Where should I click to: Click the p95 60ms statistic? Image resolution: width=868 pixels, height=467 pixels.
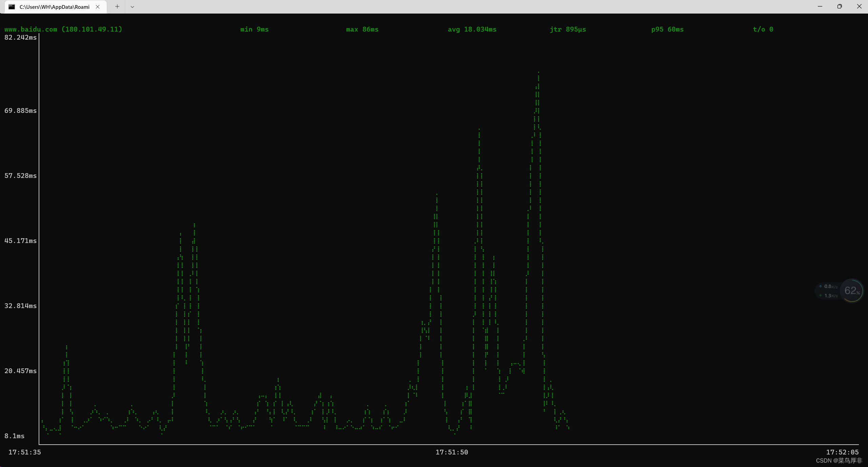pyautogui.click(x=667, y=29)
